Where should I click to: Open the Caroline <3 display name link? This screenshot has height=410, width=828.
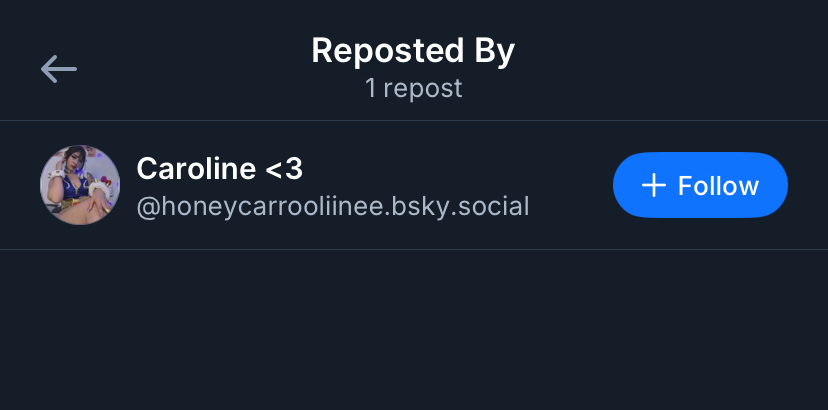219,168
